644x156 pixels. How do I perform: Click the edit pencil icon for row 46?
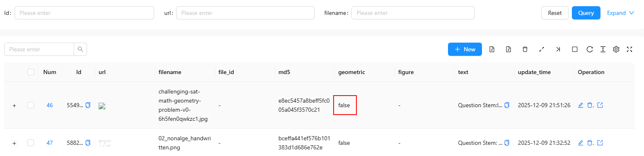click(x=581, y=105)
